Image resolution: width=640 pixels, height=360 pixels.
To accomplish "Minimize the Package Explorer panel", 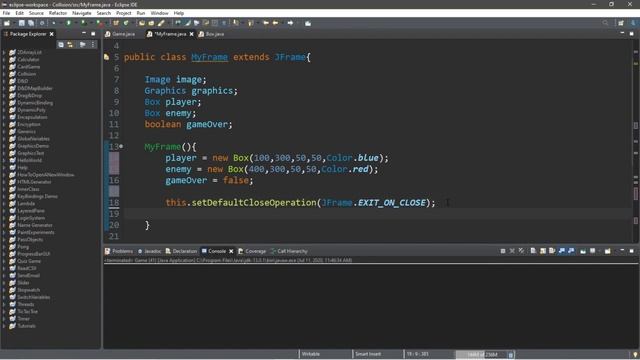I will click(84, 33).
